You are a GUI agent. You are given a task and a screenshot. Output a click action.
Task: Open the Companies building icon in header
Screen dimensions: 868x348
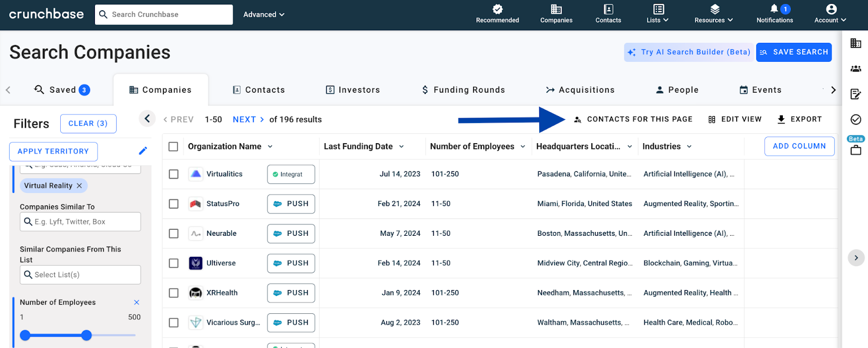556,9
